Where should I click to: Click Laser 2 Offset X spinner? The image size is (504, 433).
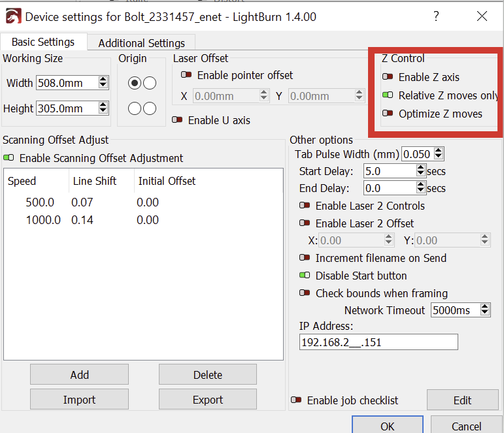coord(388,240)
